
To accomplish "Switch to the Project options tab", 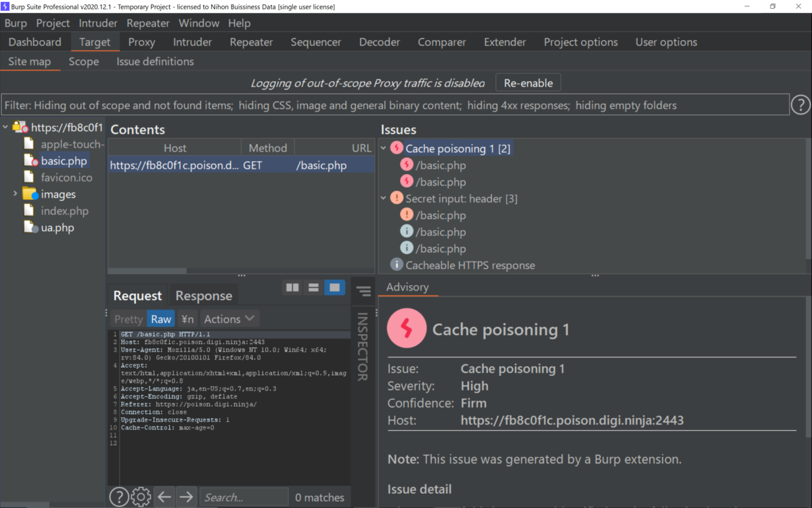I will click(x=581, y=42).
